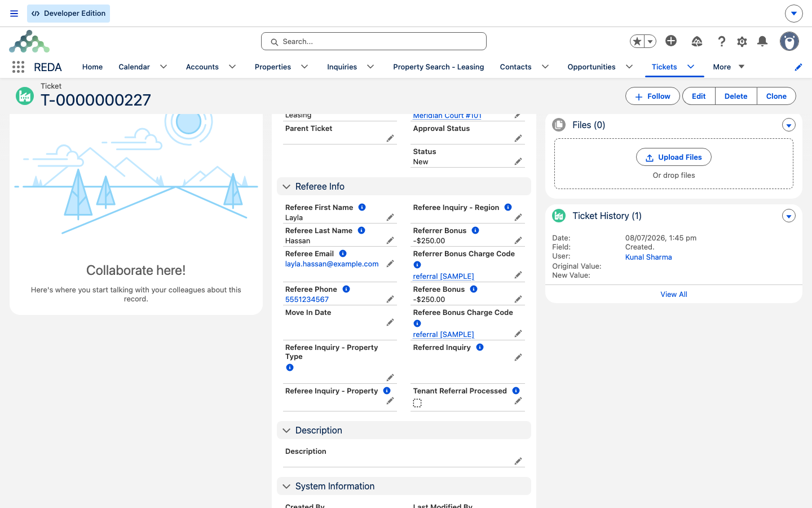Edit Move In Date pencil icon
The image size is (812, 508).
click(x=390, y=322)
